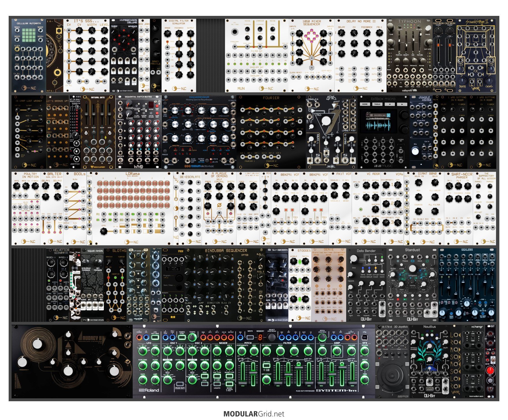508x420 pixels.
Task: Click the MIDI IN jack on bitbox micro
Action: 401,151
